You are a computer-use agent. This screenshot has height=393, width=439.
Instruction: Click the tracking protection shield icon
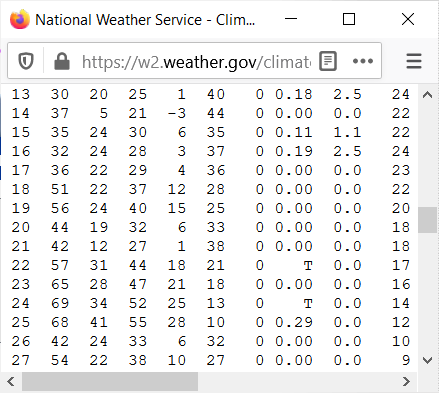(x=26, y=61)
